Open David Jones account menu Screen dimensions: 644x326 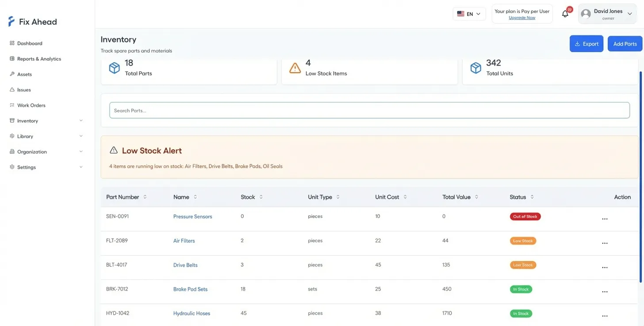pyautogui.click(x=607, y=14)
